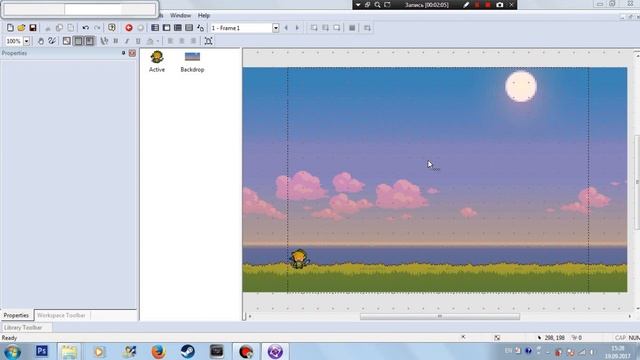
Task: Open the Help menu
Action: pos(204,15)
